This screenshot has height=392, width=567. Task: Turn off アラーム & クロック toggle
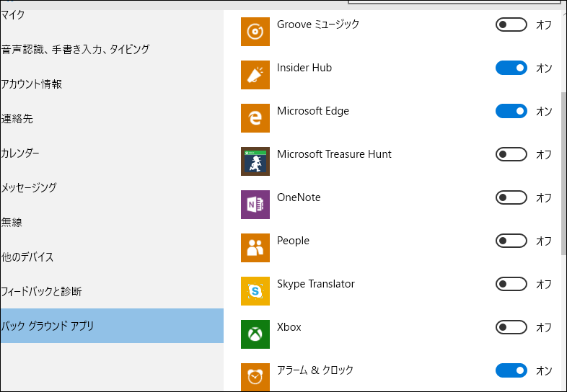511,370
